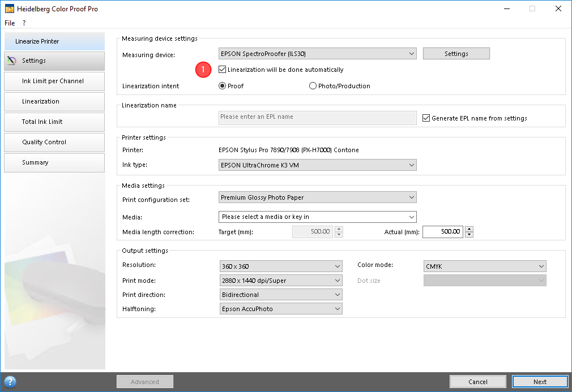
Task: Minimize the application window
Action: pyautogui.click(x=507, y=8)
